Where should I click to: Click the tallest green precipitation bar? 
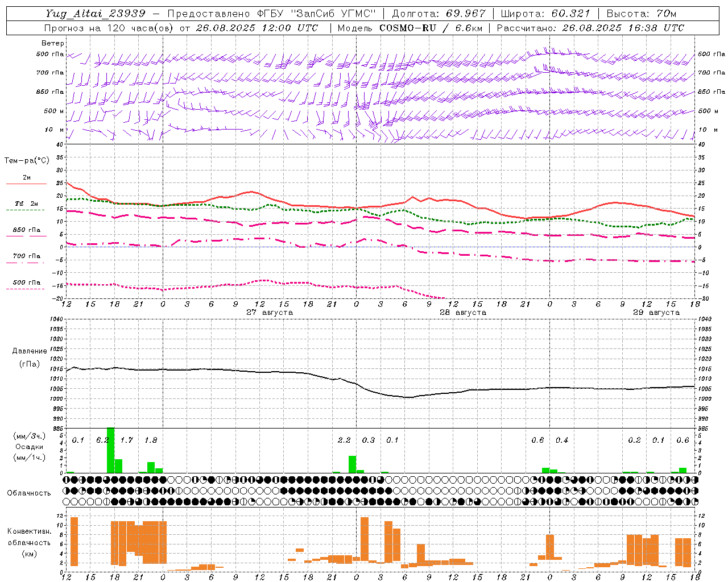point(110,450)
